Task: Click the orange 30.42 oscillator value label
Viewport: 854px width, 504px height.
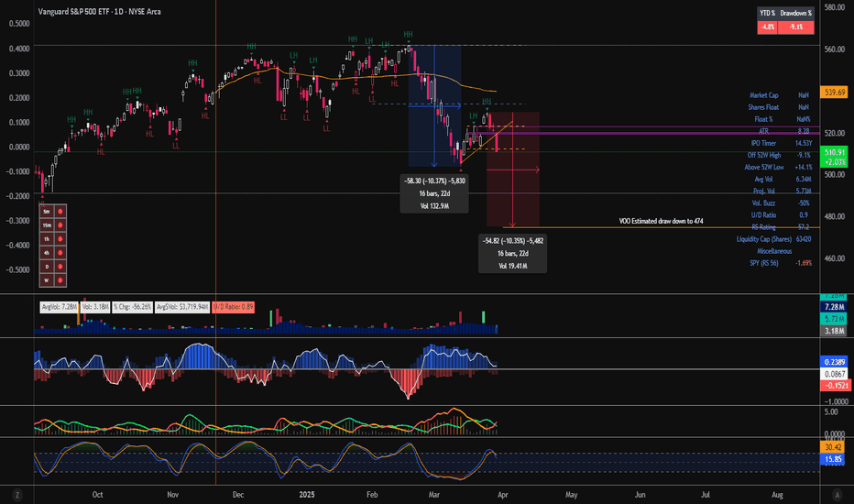Action: (x=833, y=447)
